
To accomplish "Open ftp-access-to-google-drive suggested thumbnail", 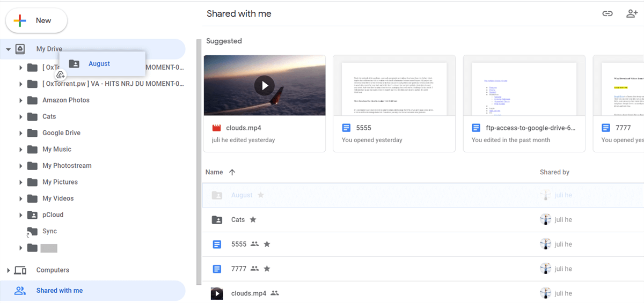I will click(x=524, y=85).
